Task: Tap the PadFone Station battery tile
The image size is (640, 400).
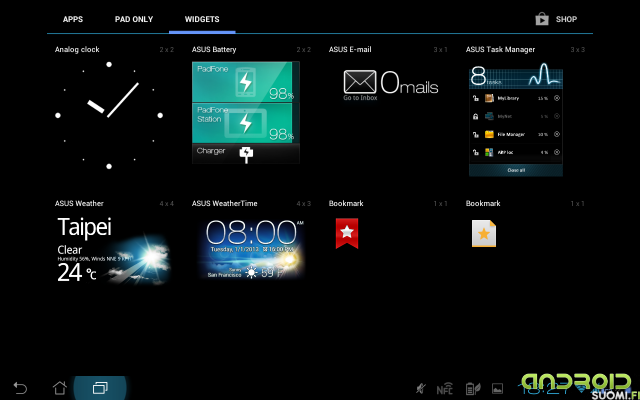Action: click(x=246, y=123)
